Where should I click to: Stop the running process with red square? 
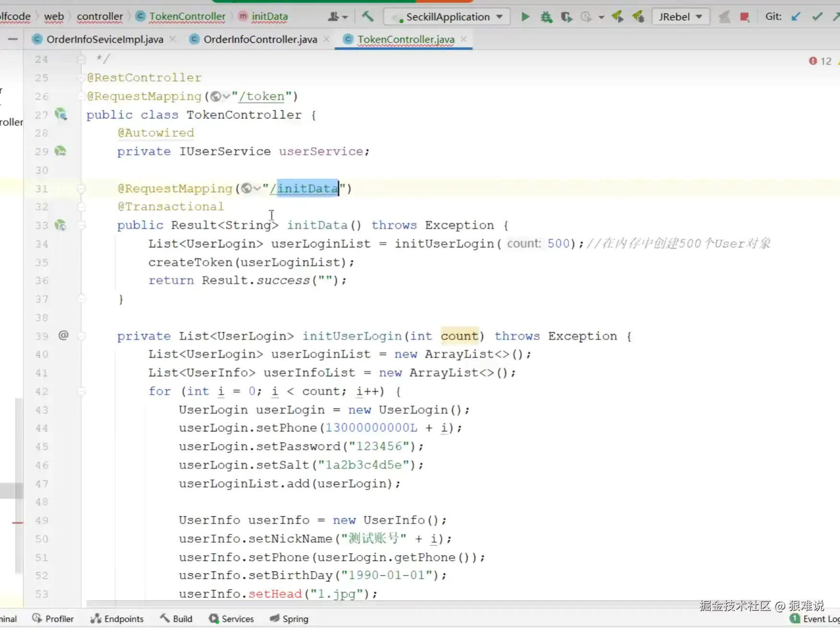click(x=745, y=17)
